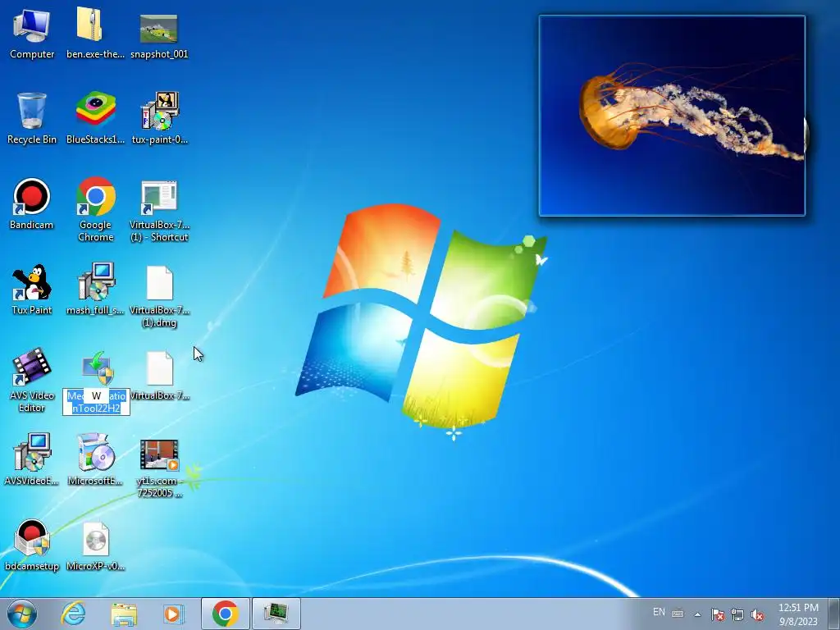
Task: Click the Show Desktop strip
Action: [x=834, y=614]
